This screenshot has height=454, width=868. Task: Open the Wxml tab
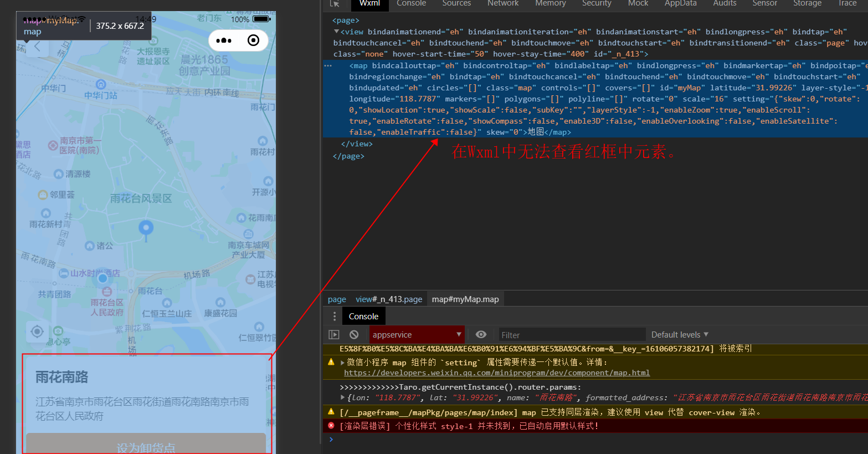(x=369, y=3)
